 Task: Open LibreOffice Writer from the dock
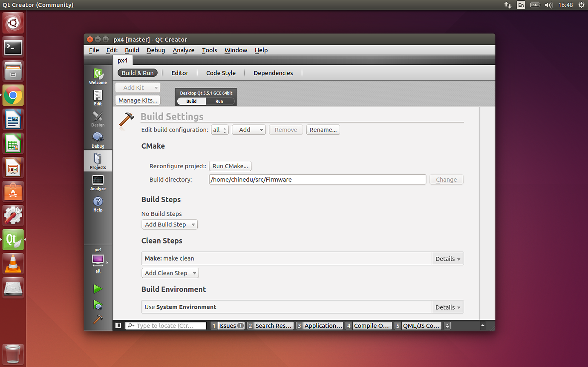13,119
